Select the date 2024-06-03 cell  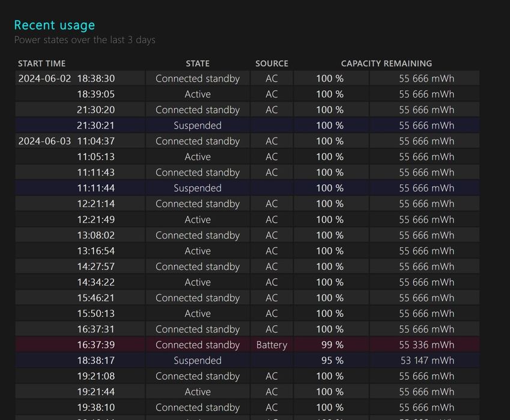pos(44,141)
